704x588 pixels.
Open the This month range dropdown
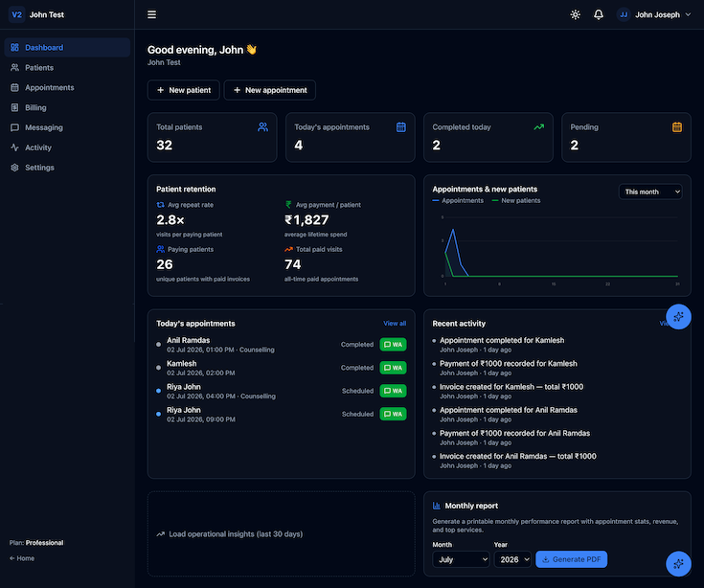pyautogui.click(x=650, y=192)
